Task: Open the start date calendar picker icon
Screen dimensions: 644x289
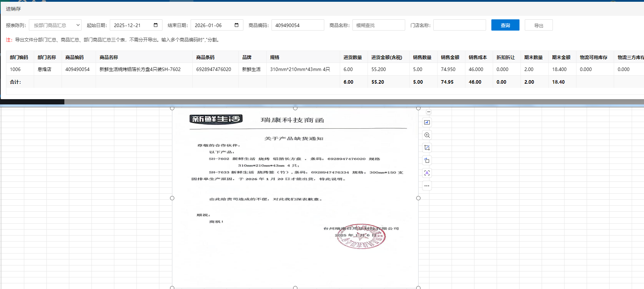Action: click(x=155, y=25)
